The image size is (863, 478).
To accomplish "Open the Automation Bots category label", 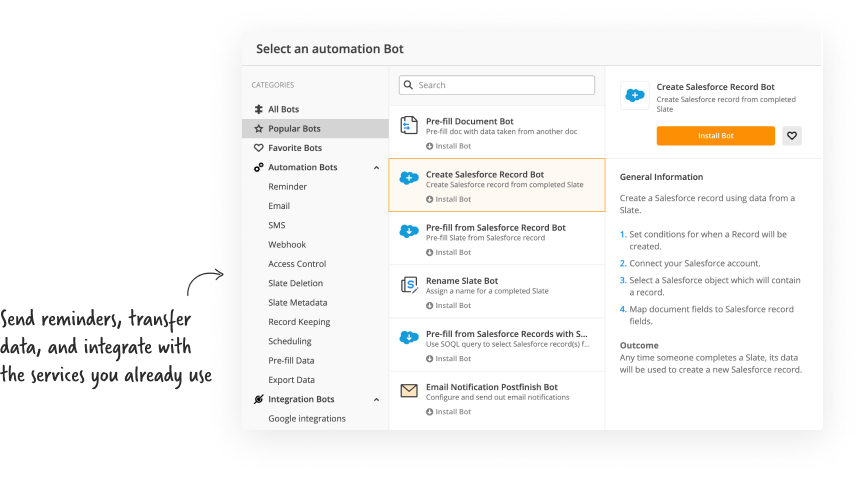I will tap(303, 167).
